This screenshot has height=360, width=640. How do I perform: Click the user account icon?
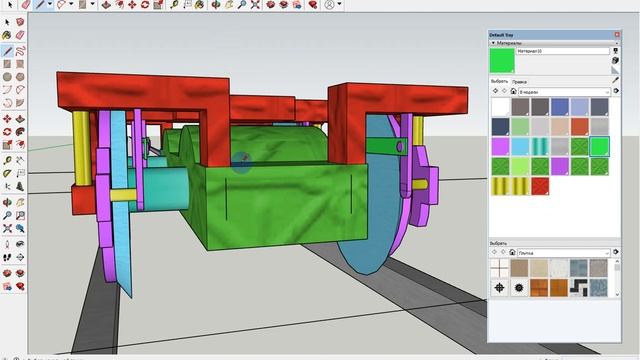[x=329, y=4]
